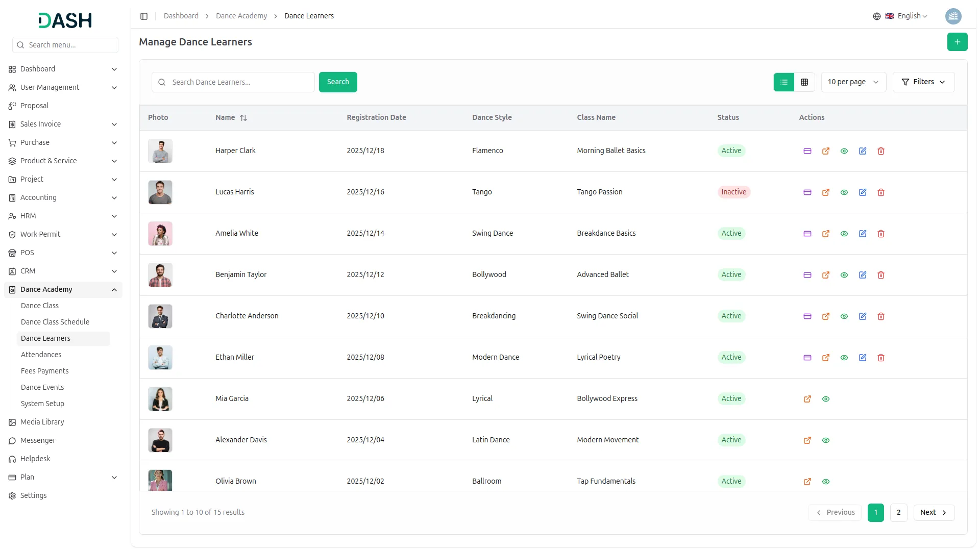This screenshot has height=551, width=980.
Task: Click green plus add learner button
Action: [x=957, y=42]
